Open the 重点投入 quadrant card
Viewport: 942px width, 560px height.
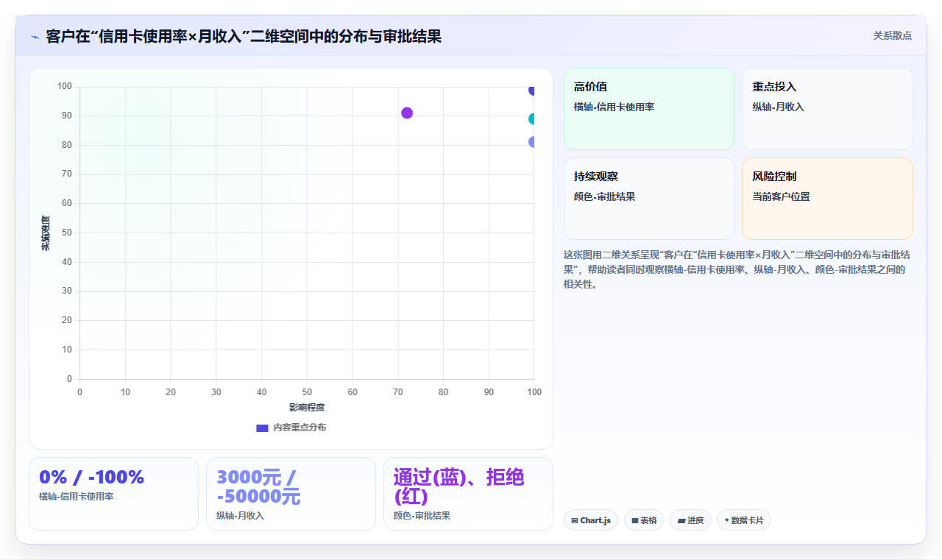(x=827, y=109)
